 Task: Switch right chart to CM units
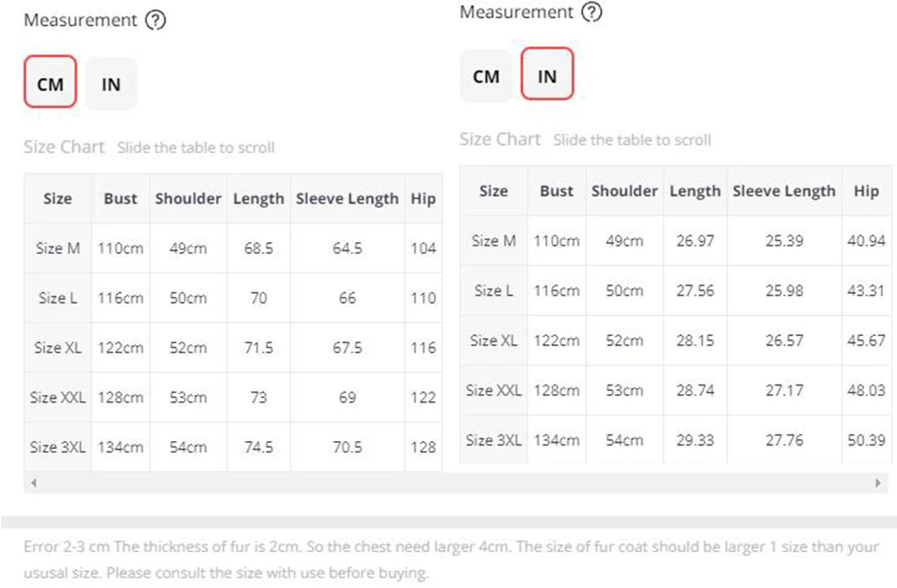click(485, 76)
